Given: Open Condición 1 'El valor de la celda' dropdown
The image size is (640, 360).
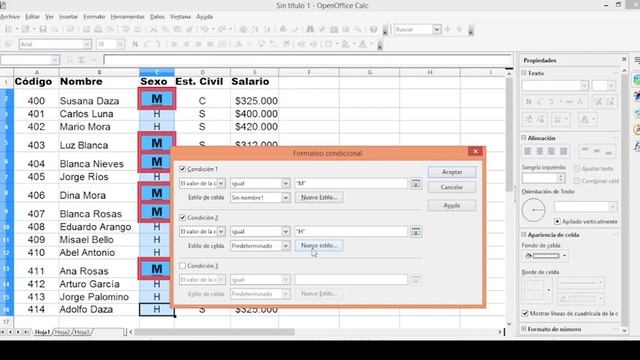Looking at the screenshot, I should point(221,184).
